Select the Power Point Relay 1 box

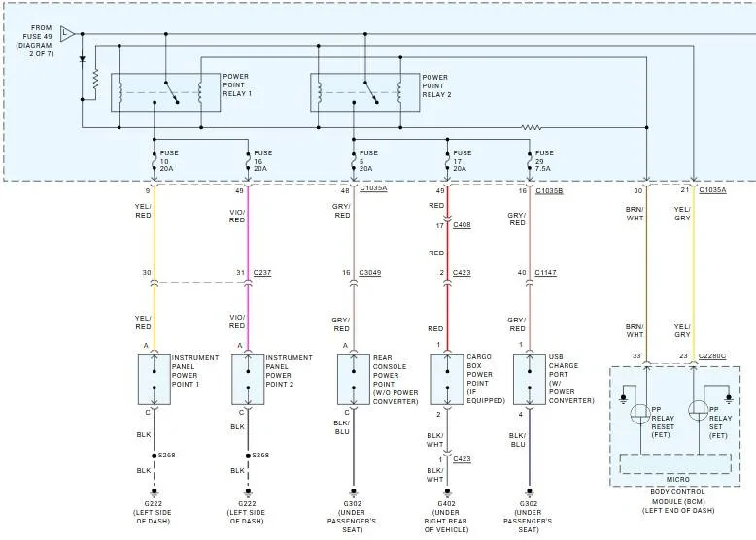click(165, 92)
